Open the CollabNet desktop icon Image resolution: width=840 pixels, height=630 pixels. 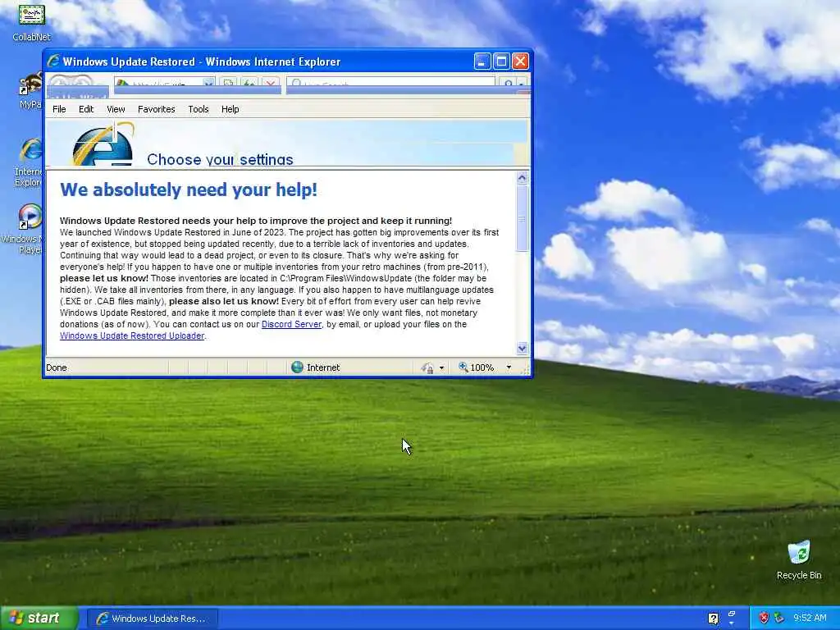(x=32, y=15)
